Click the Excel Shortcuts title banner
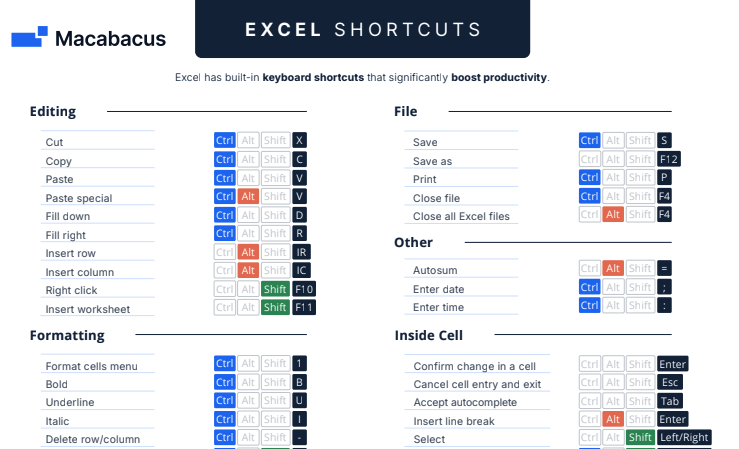 pyautogui.click(x=362, y=29)
